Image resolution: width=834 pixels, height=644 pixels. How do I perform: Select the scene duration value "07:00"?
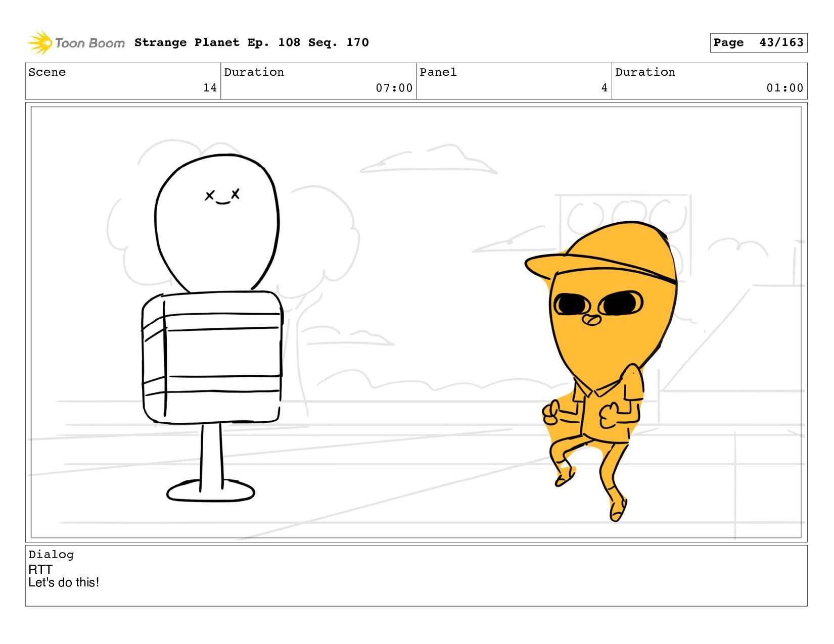coord(394,88)
